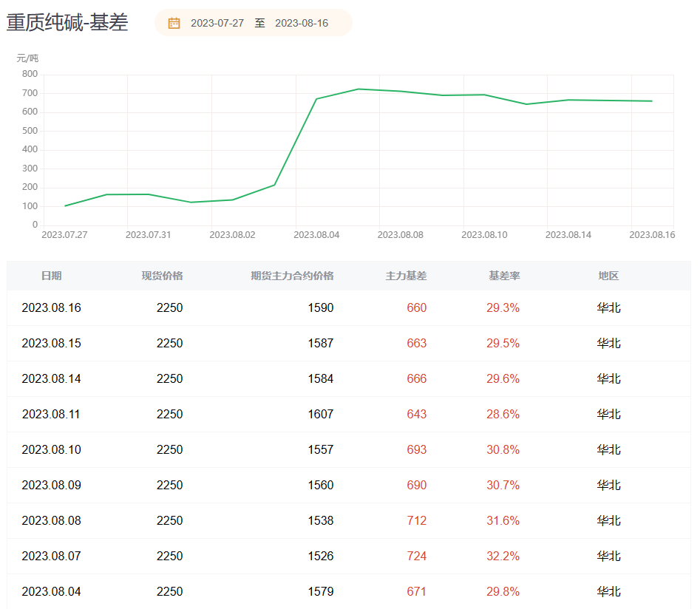Viewport: 700px width, 609px height.
Task: Click chart x-axis label 2023.07.31
Action: [149, 235]
